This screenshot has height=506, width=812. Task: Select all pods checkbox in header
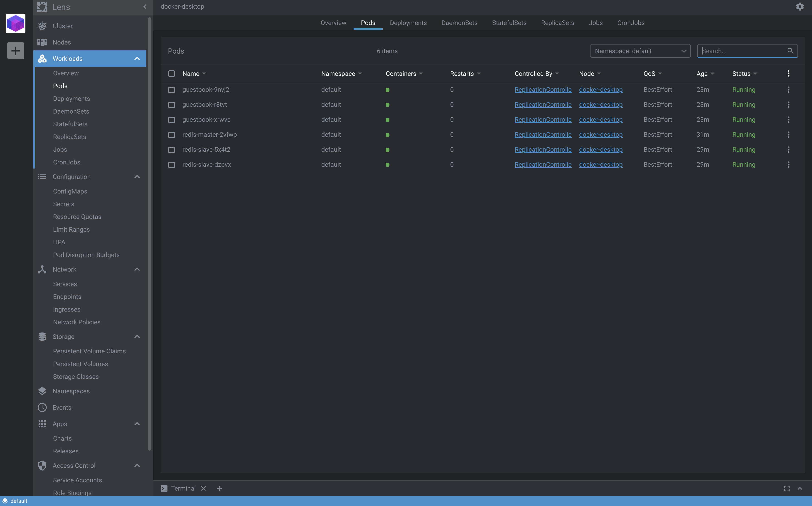pyautogui.click(x=172, y=73)
